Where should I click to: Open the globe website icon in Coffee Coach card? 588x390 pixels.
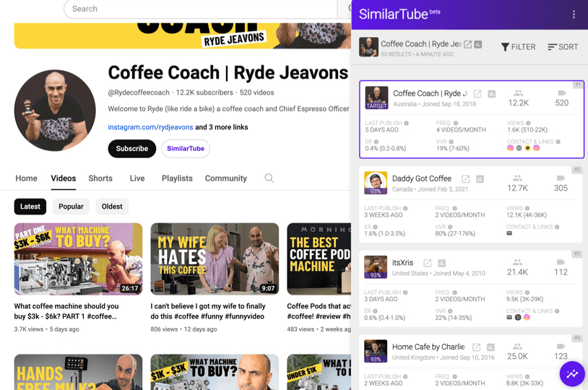tap(519, 148)
